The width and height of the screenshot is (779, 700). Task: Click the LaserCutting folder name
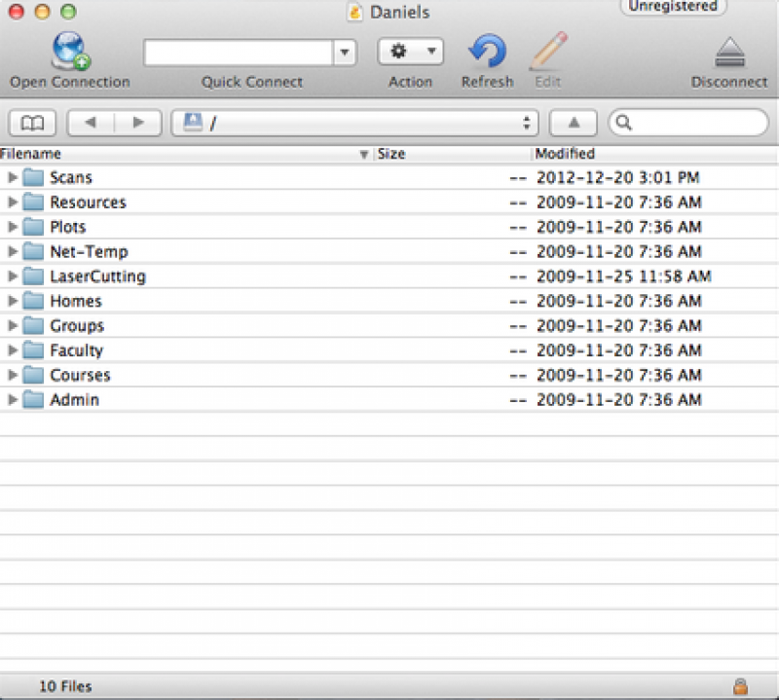pos(98,276)
